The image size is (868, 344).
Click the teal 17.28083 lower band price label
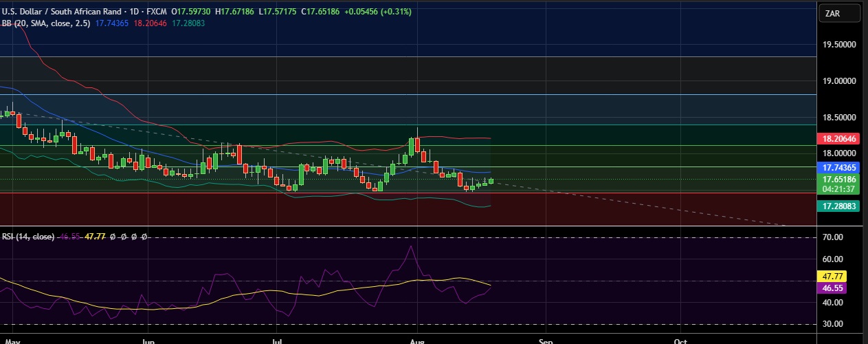(839, 206)
